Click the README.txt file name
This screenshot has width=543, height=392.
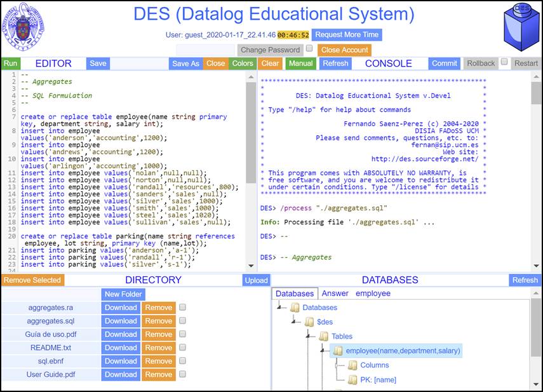tap(51, 348)
